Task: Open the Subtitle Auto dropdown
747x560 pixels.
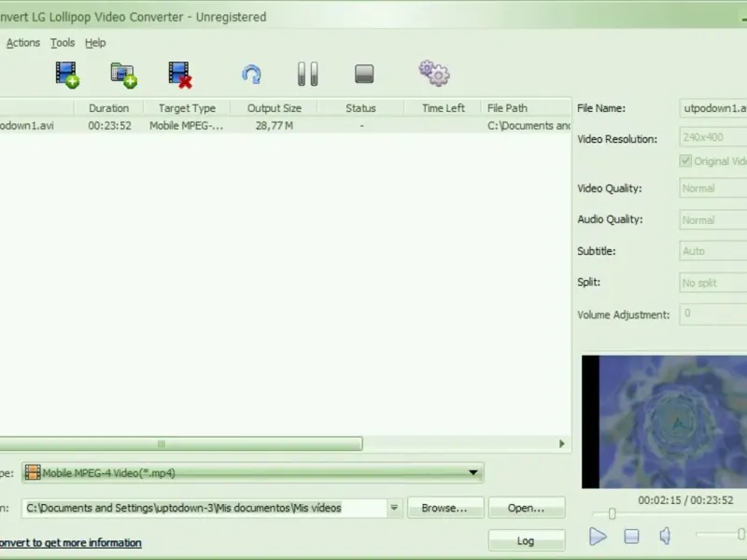Action: (713, 251)
